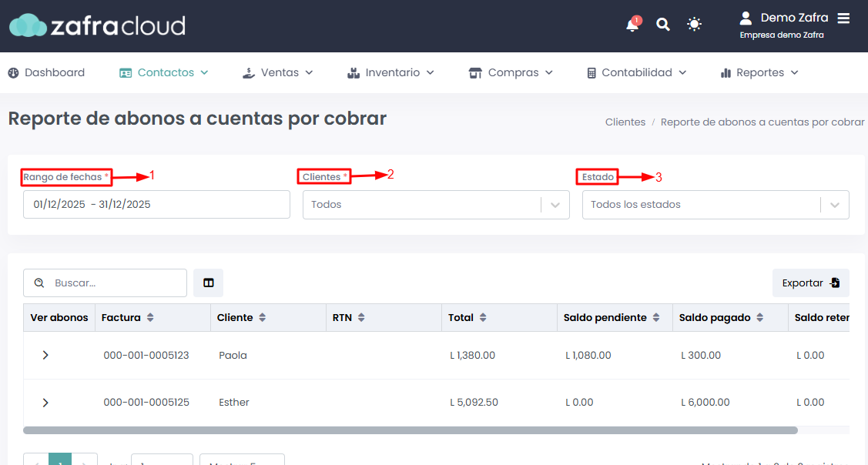The width and height of the screenshot is (868, 465).
Task: Open the Compras menu
Action: pos(511,72)
